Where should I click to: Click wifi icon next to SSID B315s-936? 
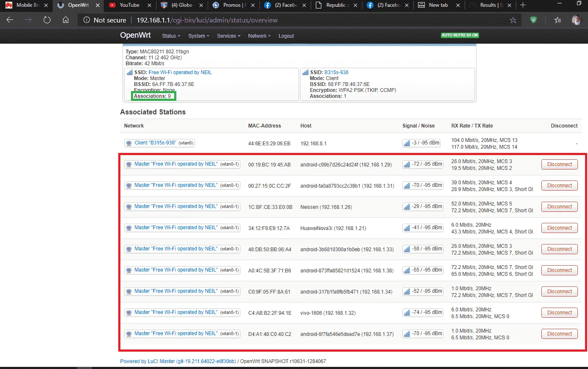point(305,72)
